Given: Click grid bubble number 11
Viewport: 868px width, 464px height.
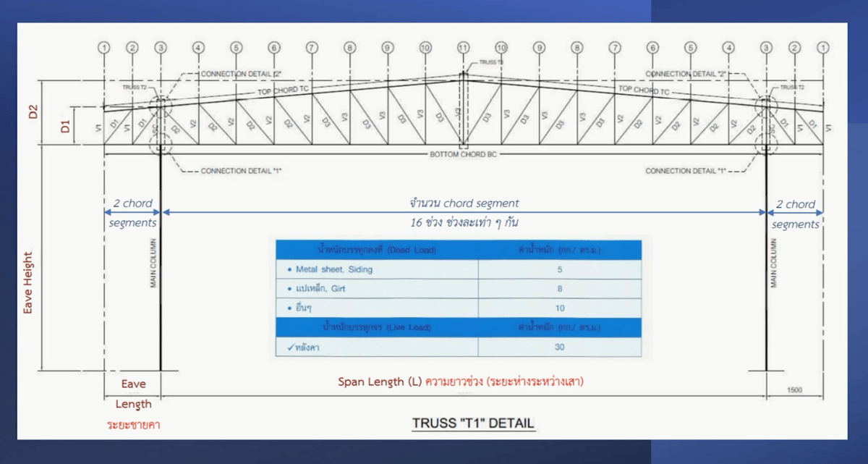Looking at the screenshot, I should tap(463, 47).
